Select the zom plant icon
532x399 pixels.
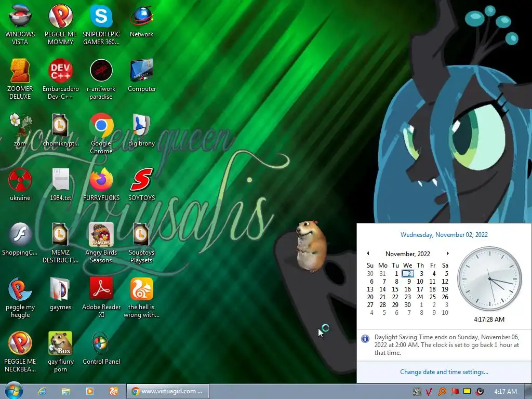click(x=20, y=130)
